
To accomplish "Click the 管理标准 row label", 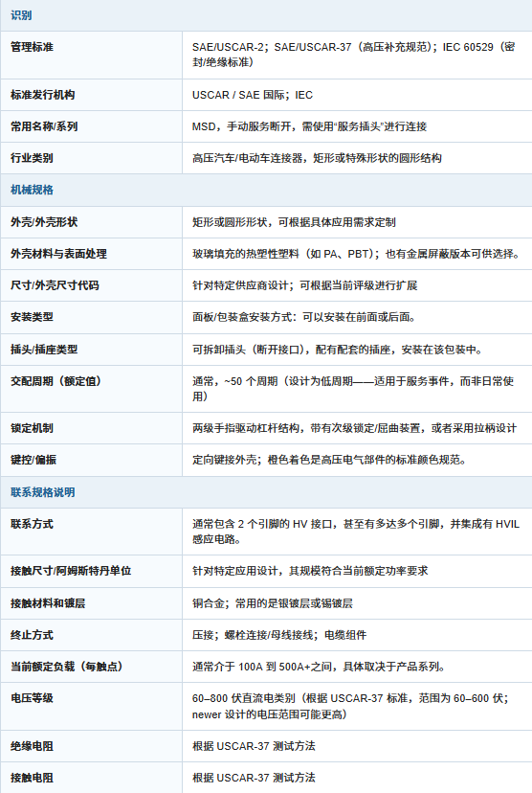I will (x=32, y=47).
